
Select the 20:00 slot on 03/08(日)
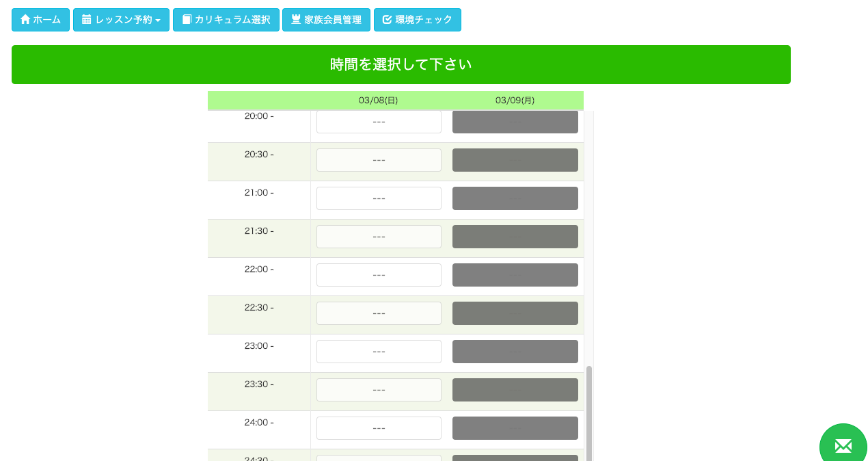point(379,122)
